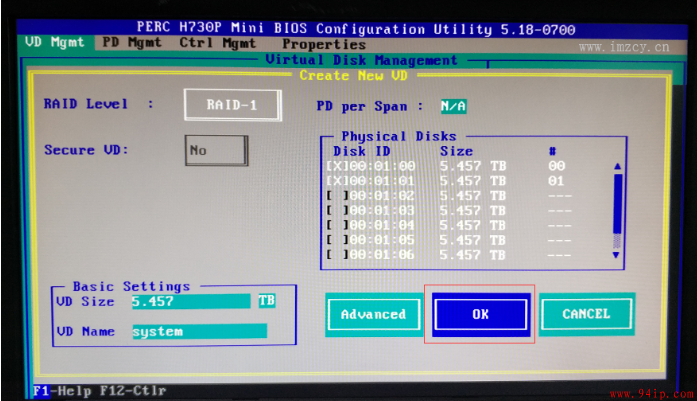697x401 pixels.
Task: Confirm with the OK button
Action: point(481,314)
